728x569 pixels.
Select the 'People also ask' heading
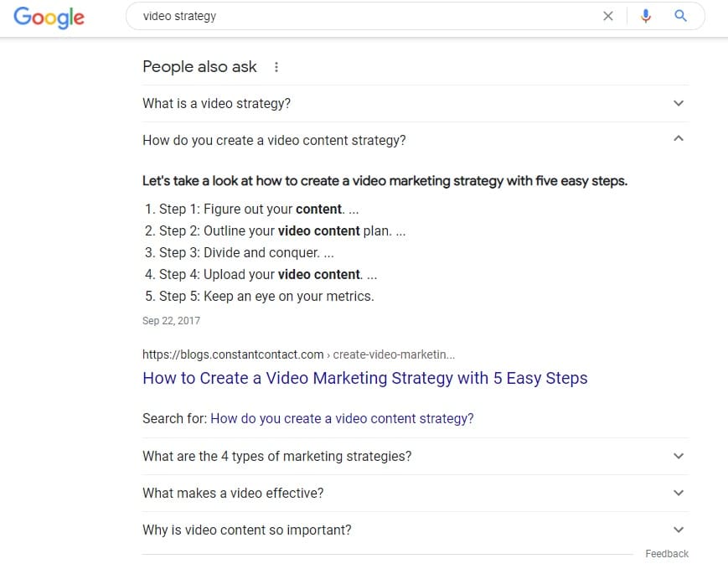199,66
